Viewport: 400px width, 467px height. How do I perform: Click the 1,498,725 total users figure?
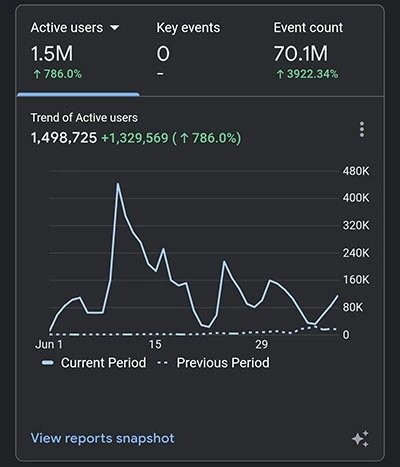click(64, 138)
